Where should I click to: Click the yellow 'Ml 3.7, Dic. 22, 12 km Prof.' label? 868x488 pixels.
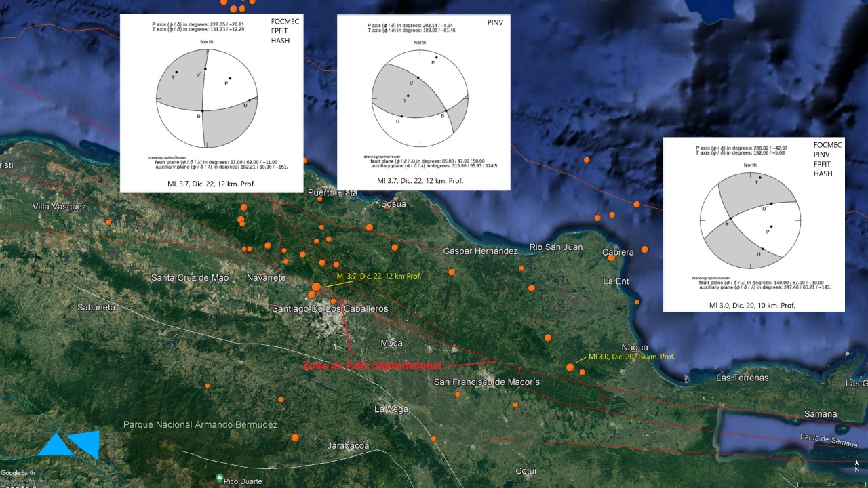tap(378, 277)
